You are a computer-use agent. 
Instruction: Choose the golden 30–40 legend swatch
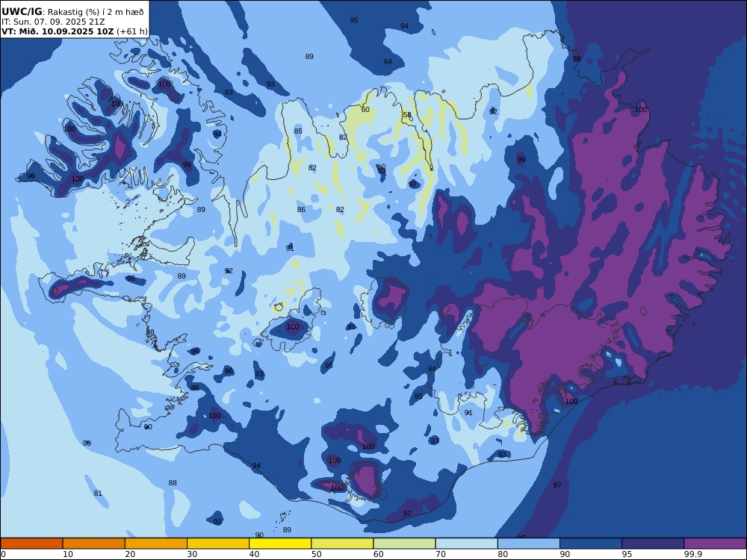[x=218, y=544]
